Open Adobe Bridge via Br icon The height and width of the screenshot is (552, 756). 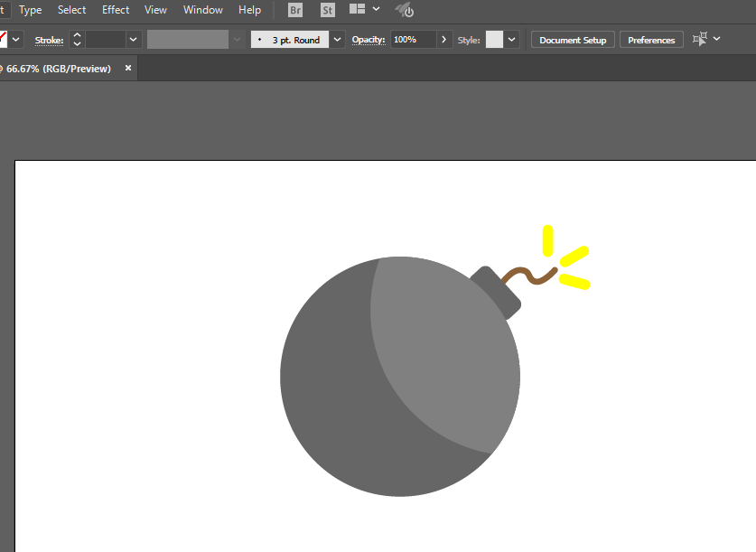coord(295,10)
